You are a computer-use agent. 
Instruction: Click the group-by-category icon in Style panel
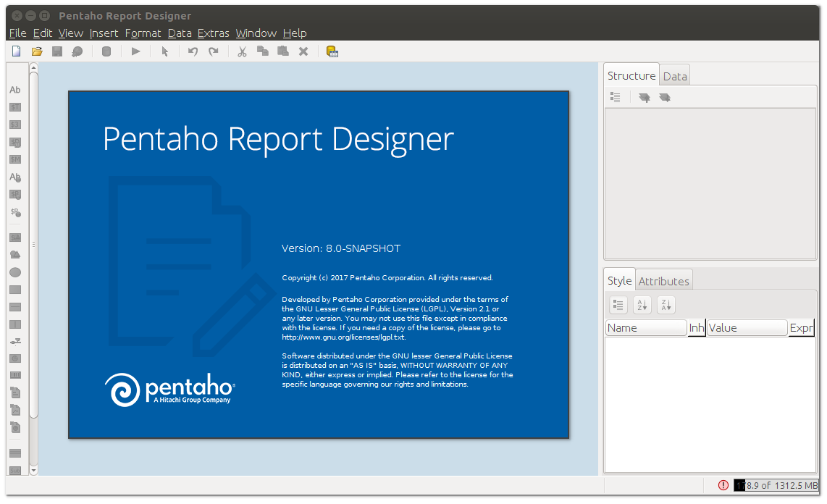pyautogui.click(x=618, y=305)
